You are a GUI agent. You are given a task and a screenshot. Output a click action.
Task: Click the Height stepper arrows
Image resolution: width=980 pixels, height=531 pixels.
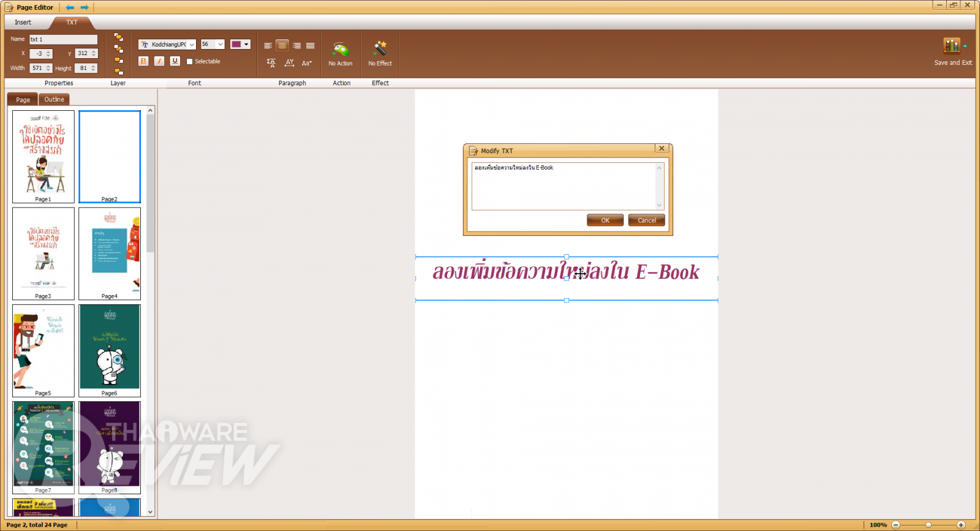tap(94, 69)
